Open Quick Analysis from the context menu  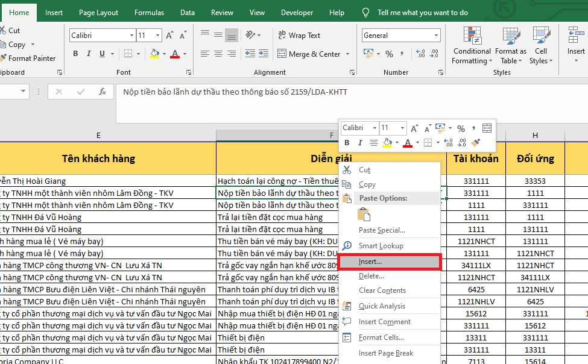coord(382,306)
